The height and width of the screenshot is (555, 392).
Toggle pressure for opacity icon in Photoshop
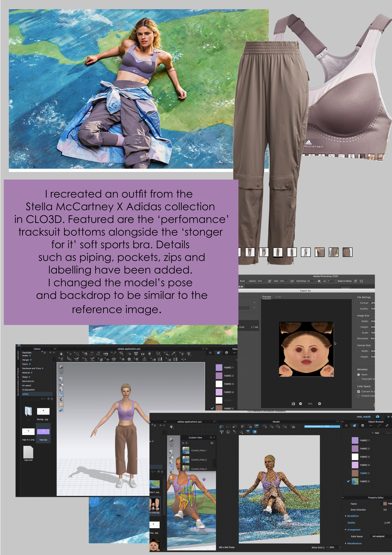pos(269,281)
